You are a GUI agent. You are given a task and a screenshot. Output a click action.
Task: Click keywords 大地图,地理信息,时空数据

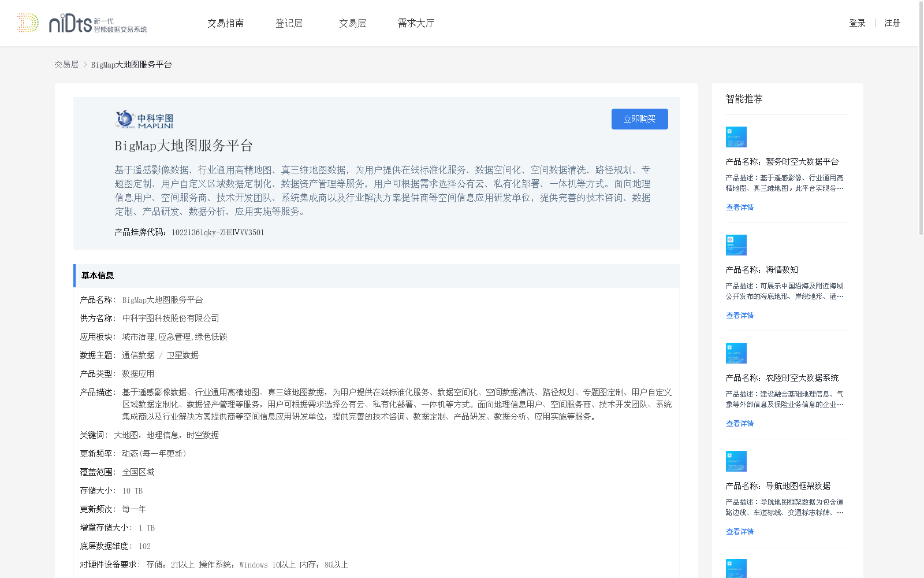(x=166, y=435)
